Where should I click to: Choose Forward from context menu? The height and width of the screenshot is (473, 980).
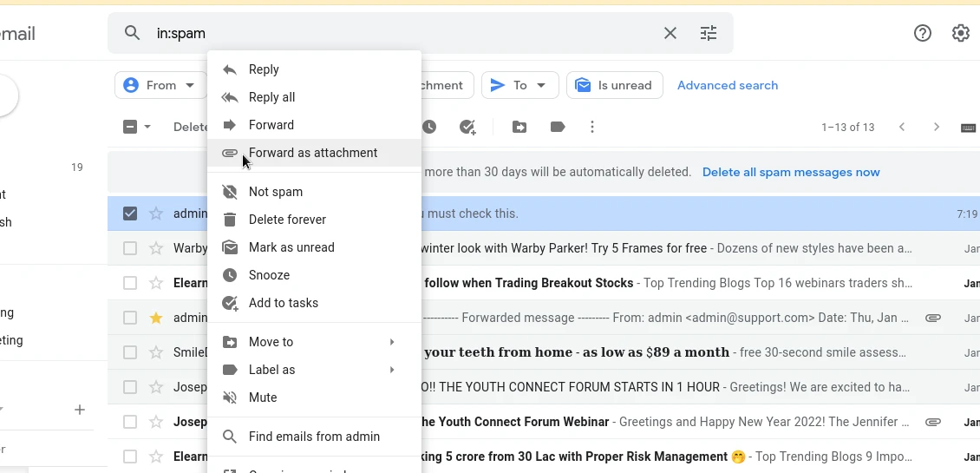[x=314, y=124]
